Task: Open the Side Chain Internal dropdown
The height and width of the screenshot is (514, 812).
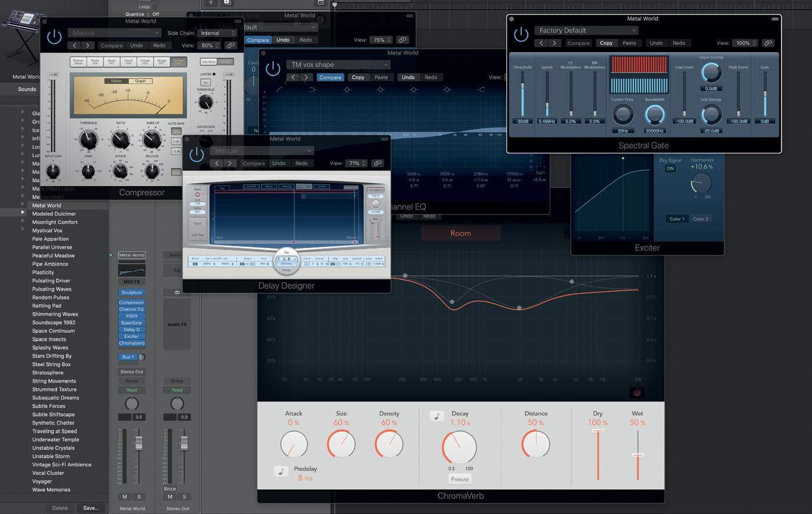Action: [218, 33]
